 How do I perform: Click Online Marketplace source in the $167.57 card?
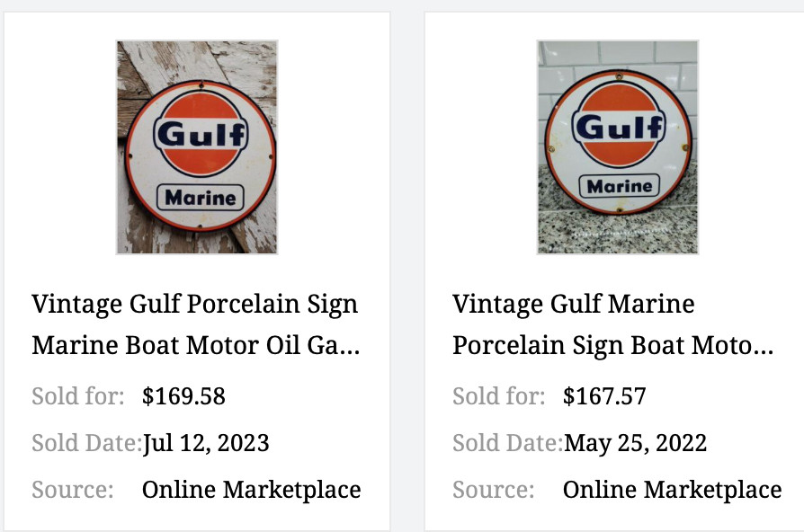tap(672, 490)
